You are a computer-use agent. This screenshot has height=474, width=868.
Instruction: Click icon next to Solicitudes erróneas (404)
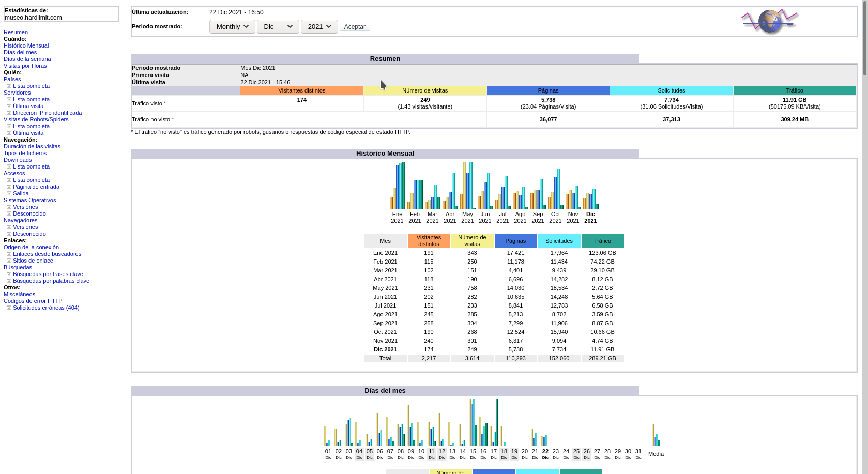click(9, 308)
